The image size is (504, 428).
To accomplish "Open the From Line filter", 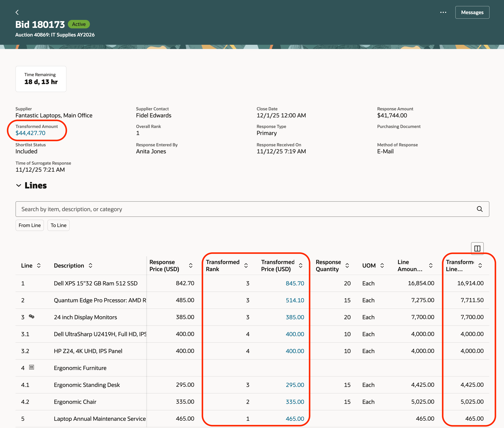I will point(30,225).
